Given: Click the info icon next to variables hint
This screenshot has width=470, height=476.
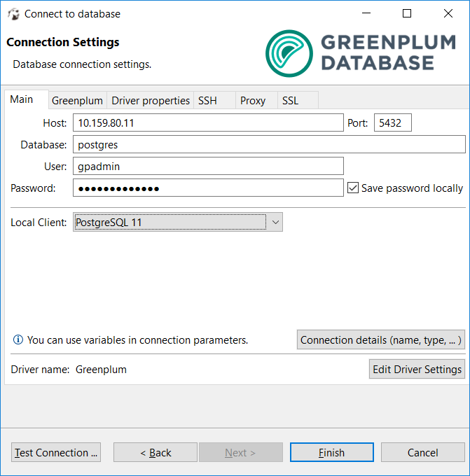Looking at the screenshot, I should tap(18, 339).
